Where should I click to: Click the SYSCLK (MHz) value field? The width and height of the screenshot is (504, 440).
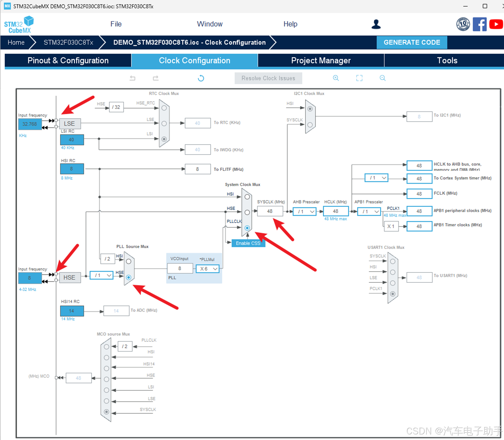pos(270,211)
